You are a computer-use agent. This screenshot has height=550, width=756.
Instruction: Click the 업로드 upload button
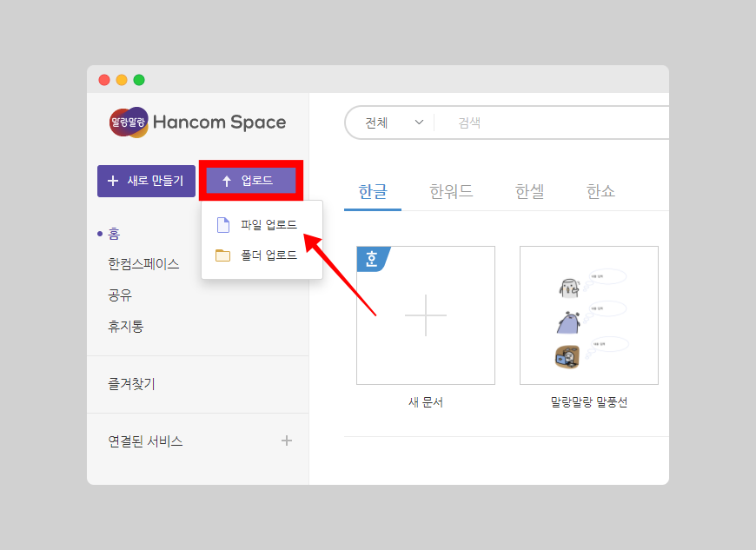coord(251,180)
